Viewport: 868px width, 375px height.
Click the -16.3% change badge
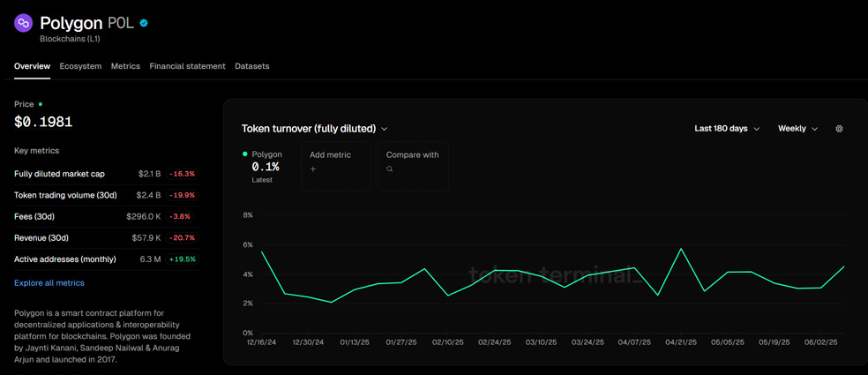183,174
